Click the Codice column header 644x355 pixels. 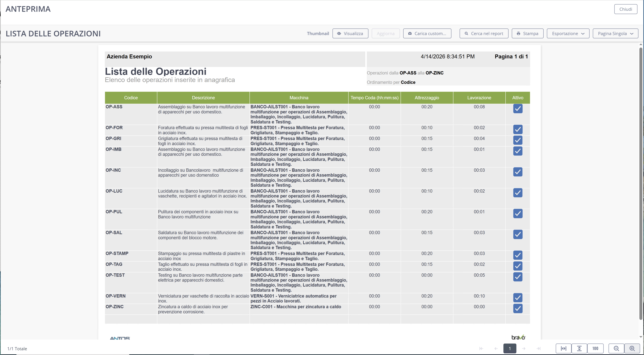click(x=131, y=98)
